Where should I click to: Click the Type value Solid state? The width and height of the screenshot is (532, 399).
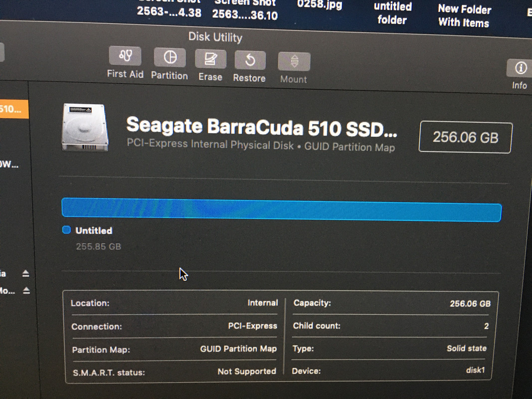pos(467,349)
